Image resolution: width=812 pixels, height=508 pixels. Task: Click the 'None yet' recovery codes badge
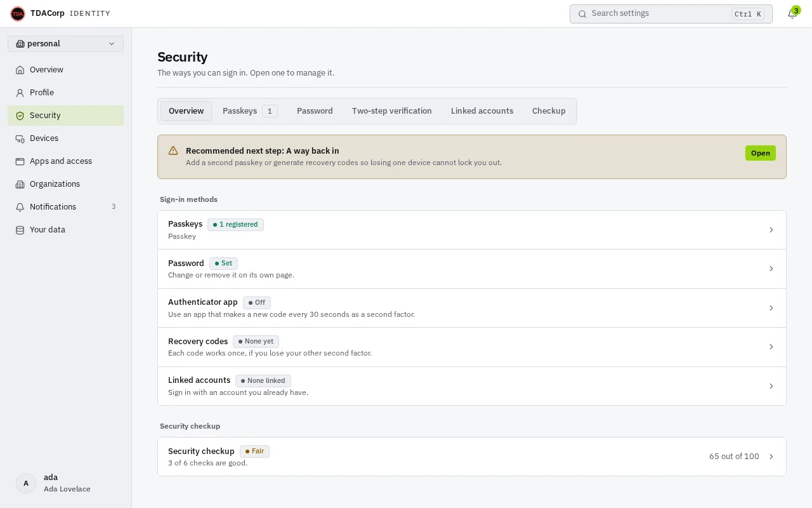256,342
